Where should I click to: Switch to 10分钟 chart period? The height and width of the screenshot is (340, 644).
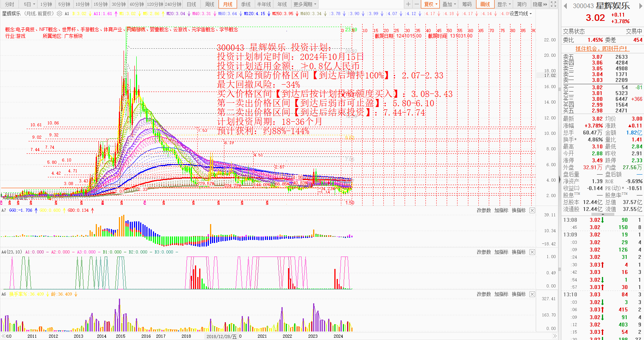click(83, 4)
